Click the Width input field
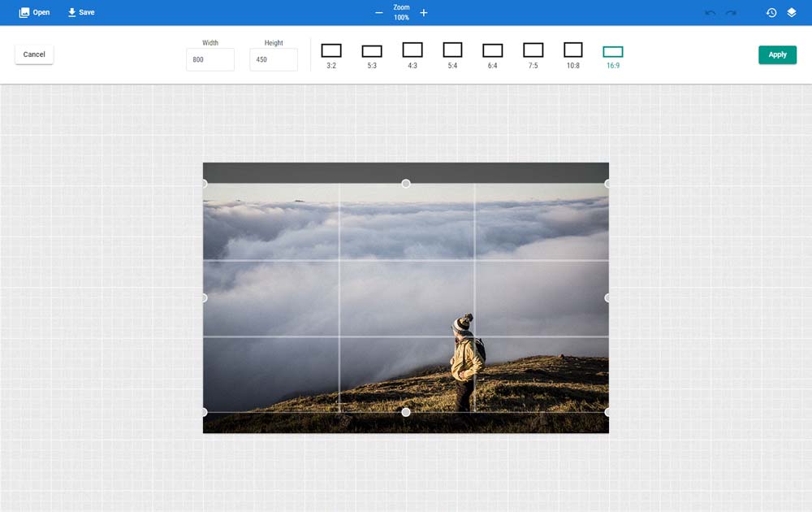The height and width of the screenshot is (512, 812). (210, 59)
